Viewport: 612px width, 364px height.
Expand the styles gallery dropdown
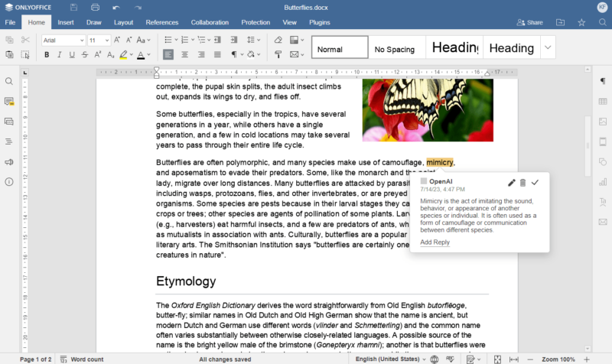click(548, 47)
